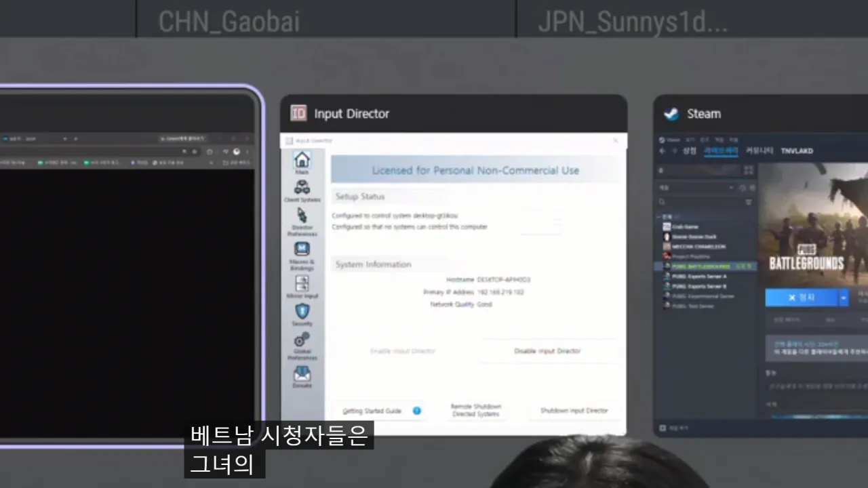Select MECCHA CHAMELEON in Steam library
The width and height of the screenshot is (868, 488).
pyautogui.click(x=695, y=246)
